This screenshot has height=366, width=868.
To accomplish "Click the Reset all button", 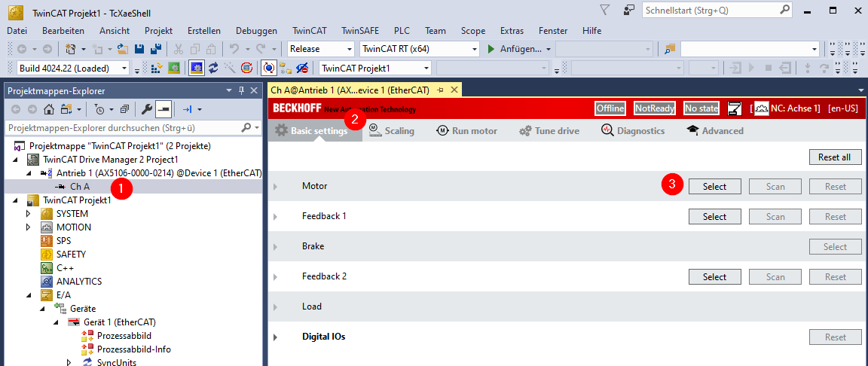I will pyautogui.click(x=835, y=157).
